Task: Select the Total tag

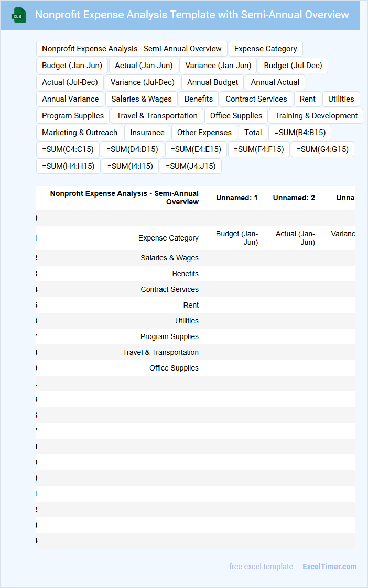Action: [x=253, y=133]
